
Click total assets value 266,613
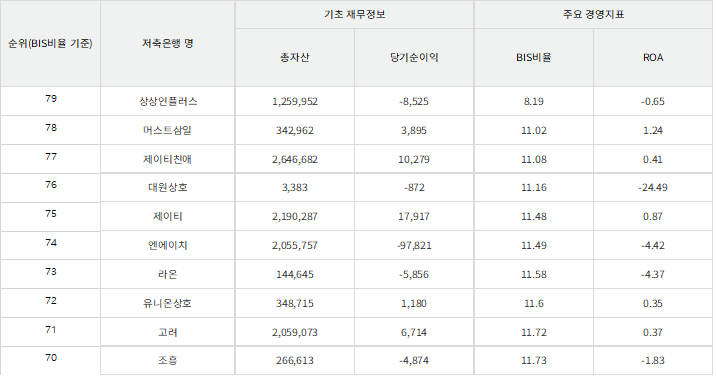point(295,361)
